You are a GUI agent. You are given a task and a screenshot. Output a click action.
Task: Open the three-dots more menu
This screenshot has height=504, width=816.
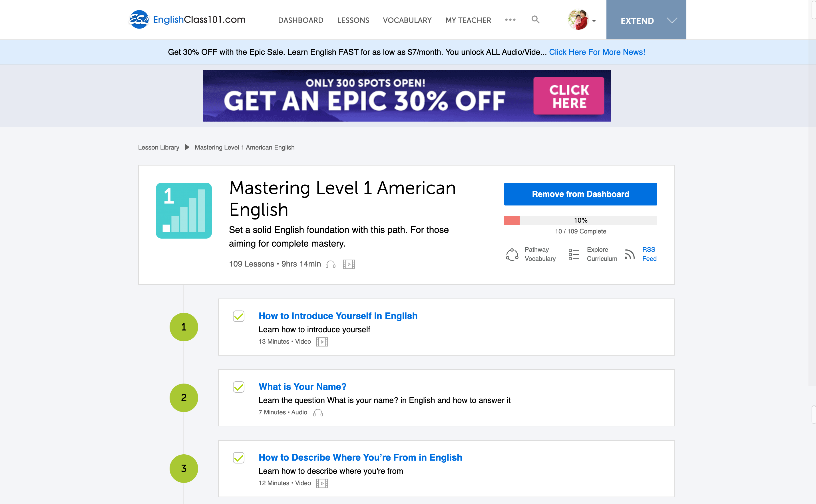click(510, 20)
